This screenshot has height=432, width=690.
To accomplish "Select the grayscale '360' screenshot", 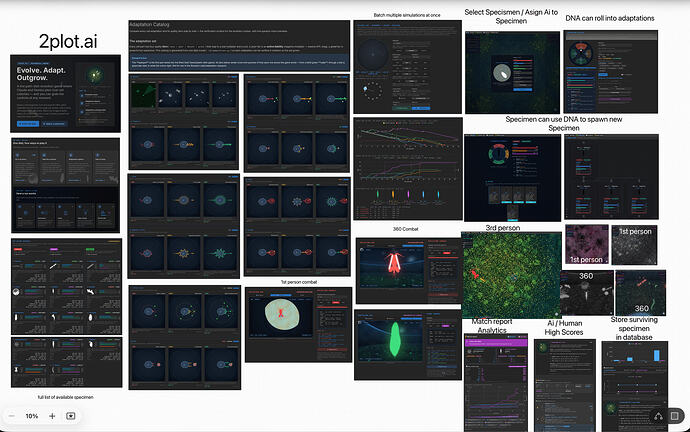I will point(587,293).
